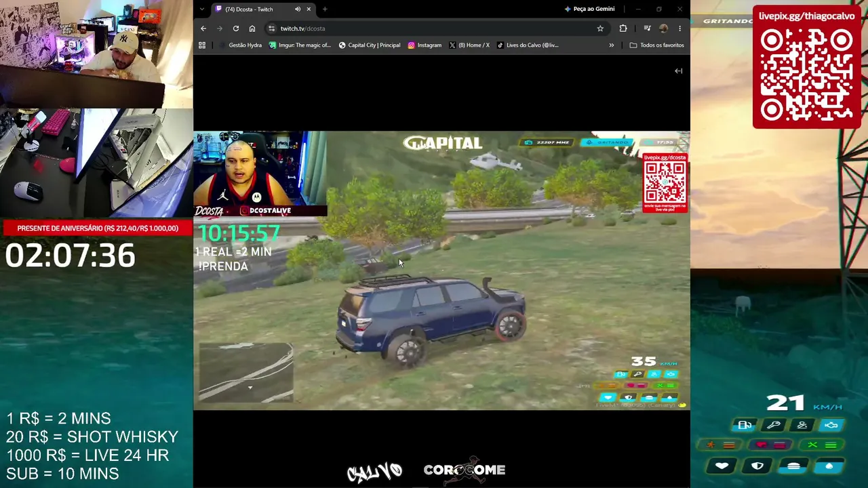Open the Todos os favoritos folder
This screenshot has width=868, height=488.
tap(656, 45)
